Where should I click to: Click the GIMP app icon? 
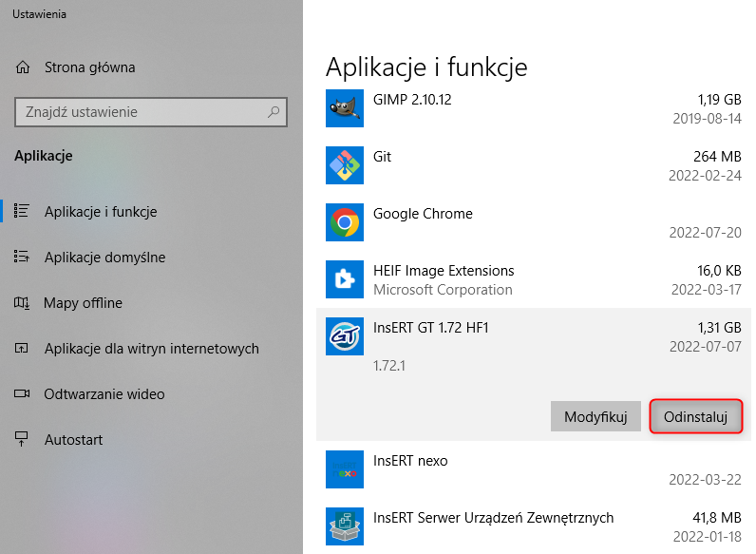pos(344,108)
